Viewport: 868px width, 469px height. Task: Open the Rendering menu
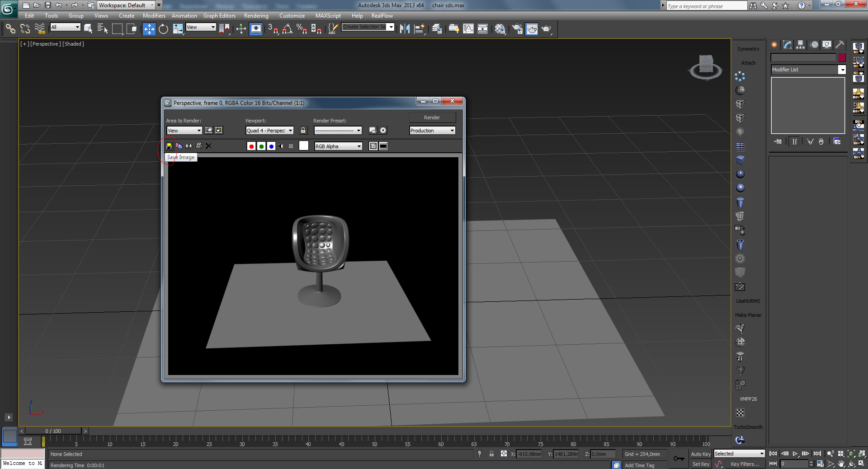[x=256, y=16]
